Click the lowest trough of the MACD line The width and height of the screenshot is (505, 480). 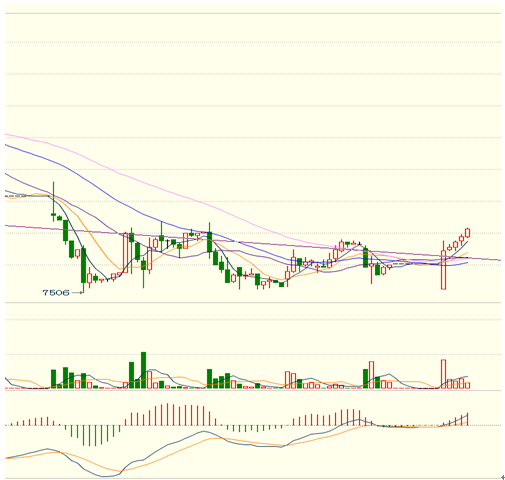105,476
